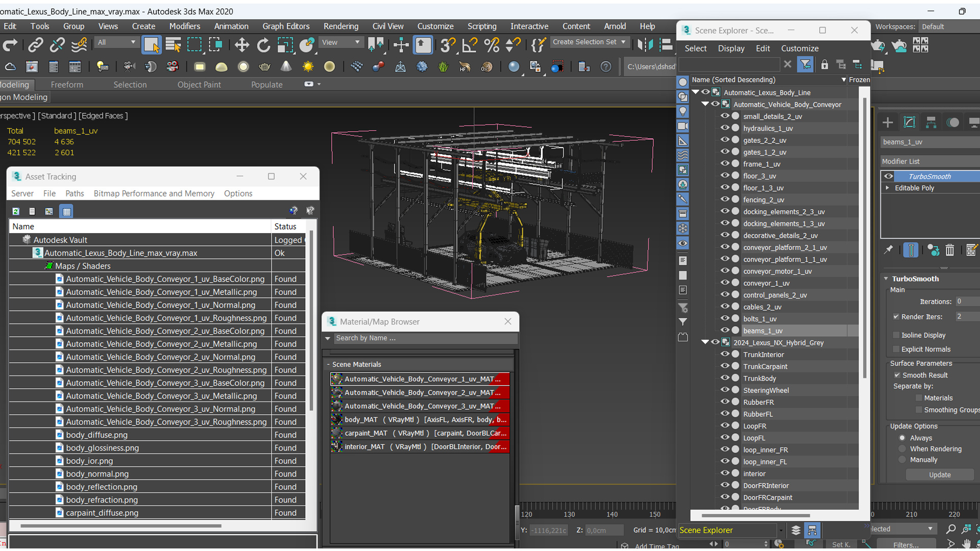The image size is (980, 551).
Task: Select the Select and Scale tool
Action: coord(285,45)
